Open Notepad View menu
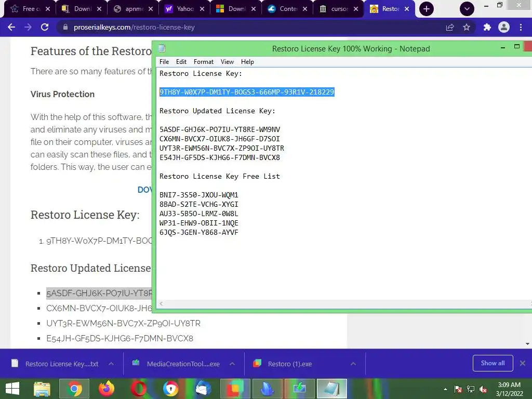 tap(227, 62)
